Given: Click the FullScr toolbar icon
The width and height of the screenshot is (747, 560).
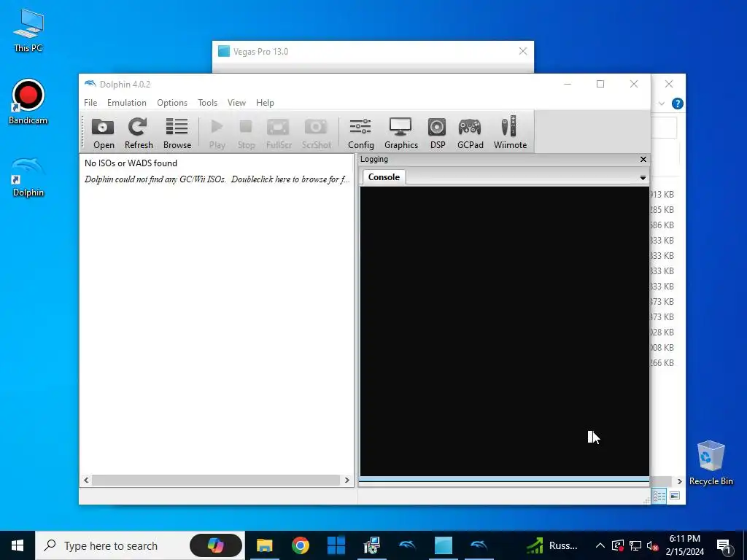Looking at the screenshot, I should coord(278,133).
